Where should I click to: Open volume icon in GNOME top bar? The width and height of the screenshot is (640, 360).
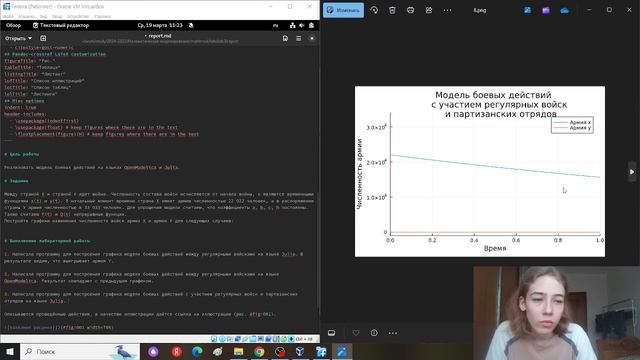tap(302, 25)
